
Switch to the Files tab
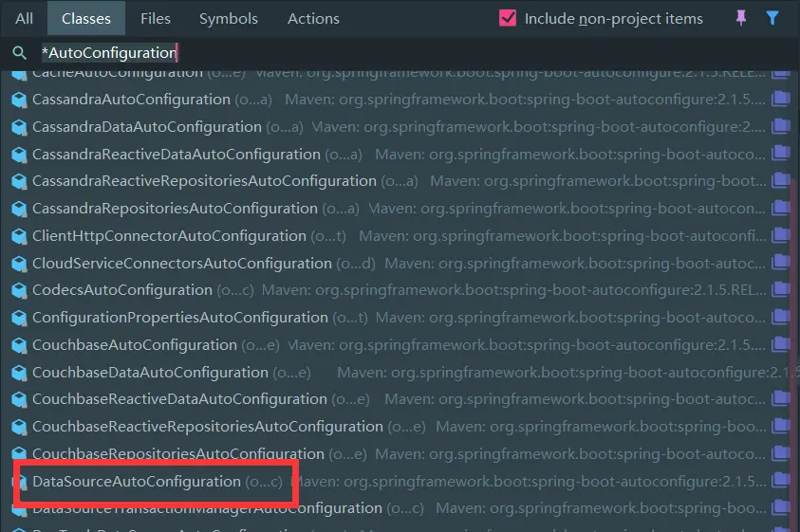[x=155, y=18]
